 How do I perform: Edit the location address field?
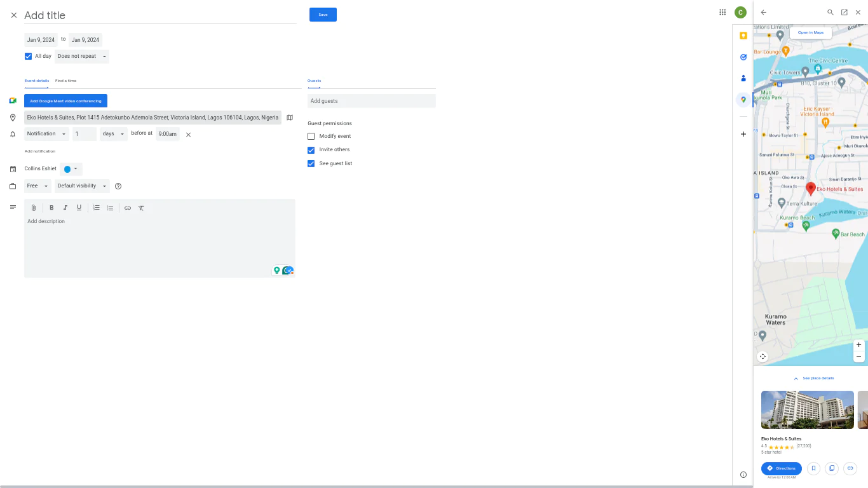pyautogui.click(x=153, y=118)
